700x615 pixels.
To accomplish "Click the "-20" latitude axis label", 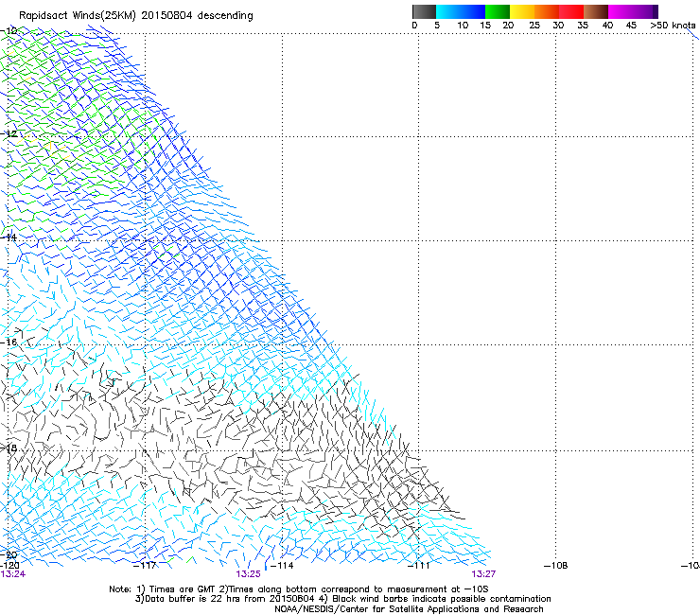I will click(9, 555).
